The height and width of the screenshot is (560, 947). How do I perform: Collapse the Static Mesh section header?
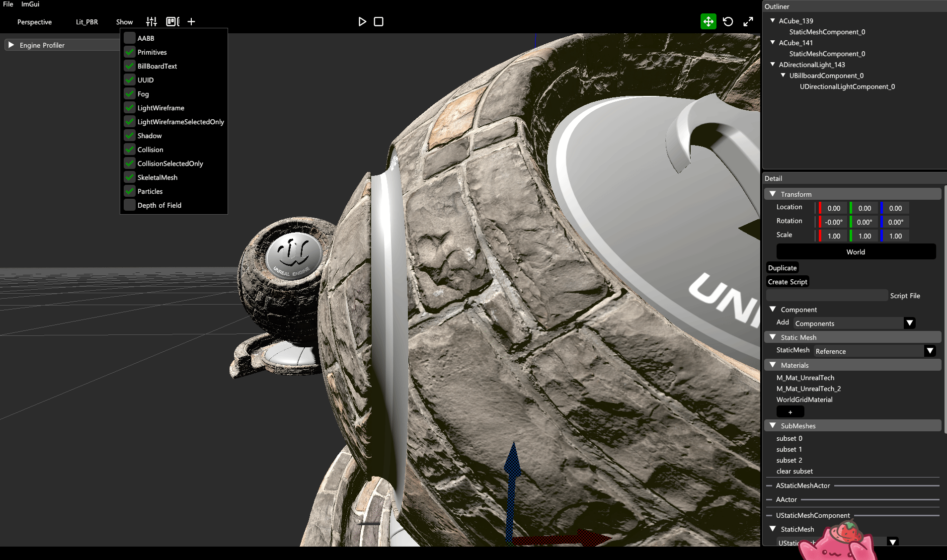tap(853, 337)
